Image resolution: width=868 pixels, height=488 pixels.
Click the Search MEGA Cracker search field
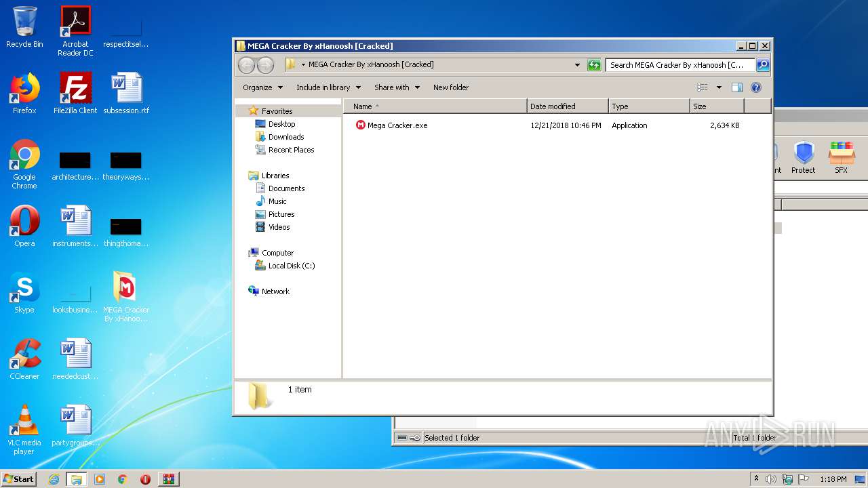point(680,65)
